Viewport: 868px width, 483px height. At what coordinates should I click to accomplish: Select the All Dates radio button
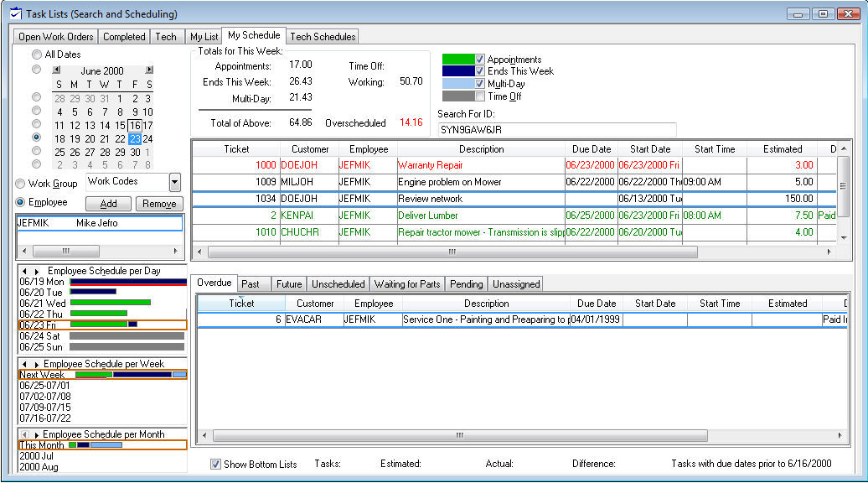(x=37, y=55)
